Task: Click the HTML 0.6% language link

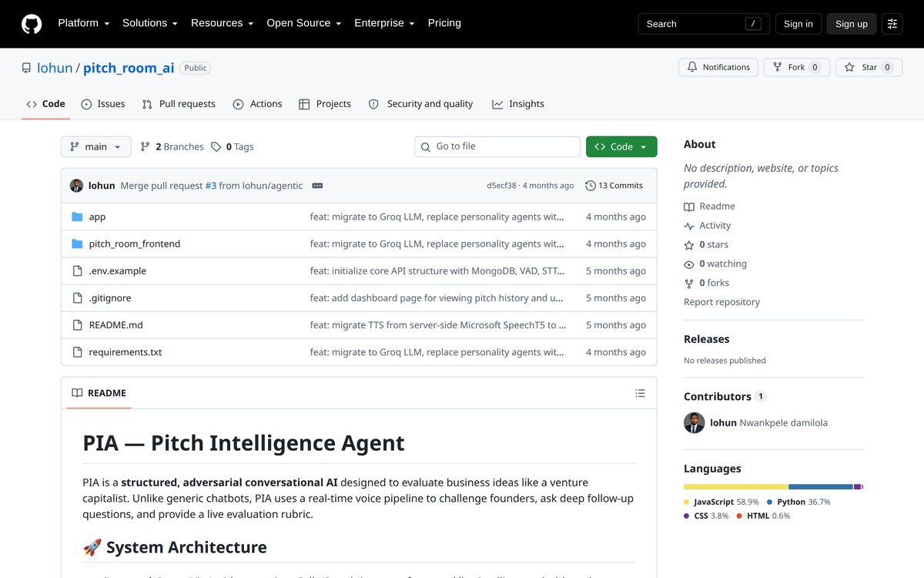Action: click(x=763, y=516)
